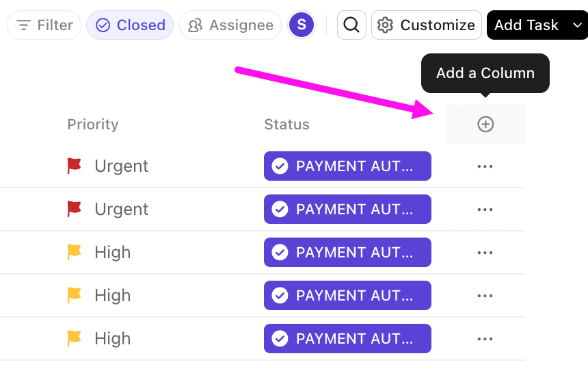Open the three-dot menu on first row
This screenshot has height=382, width=588.
pyautogui.click(x=485, y=166)
